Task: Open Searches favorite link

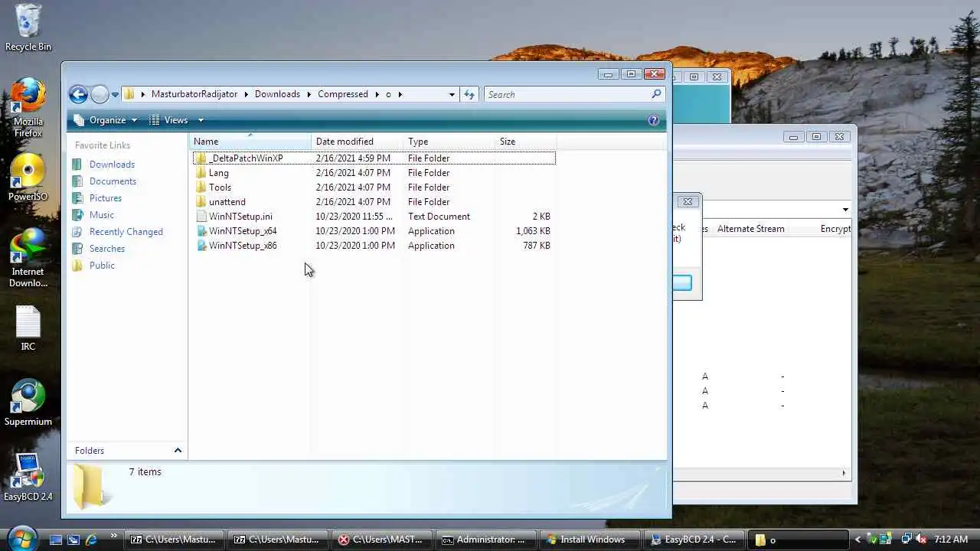Action: pyautogui.click(x=107, y=249)
